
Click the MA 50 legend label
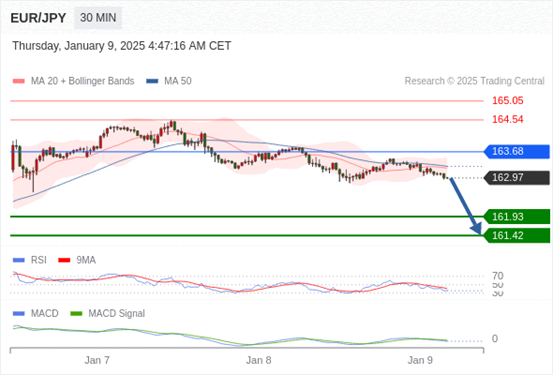click(178, 81)
